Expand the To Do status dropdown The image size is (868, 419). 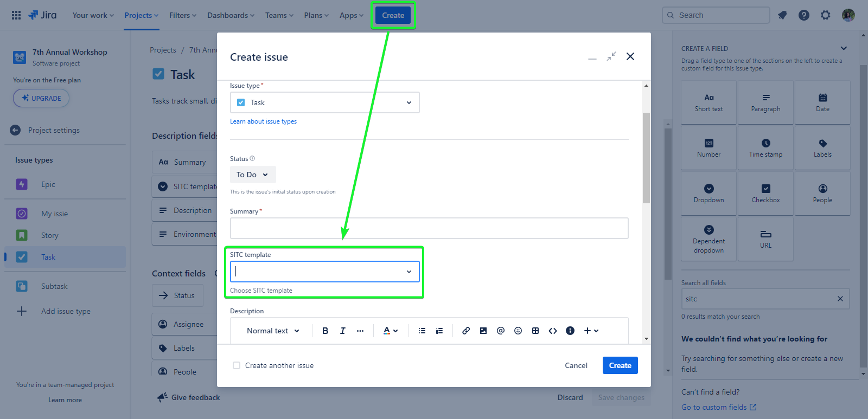point(253,175)
